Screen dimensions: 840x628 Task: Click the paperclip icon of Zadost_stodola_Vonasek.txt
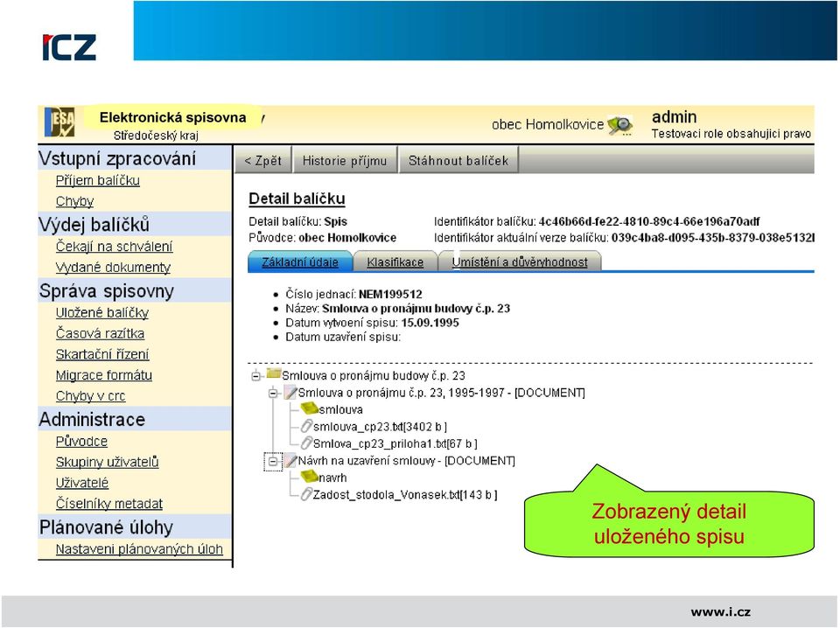click(306, 494)
